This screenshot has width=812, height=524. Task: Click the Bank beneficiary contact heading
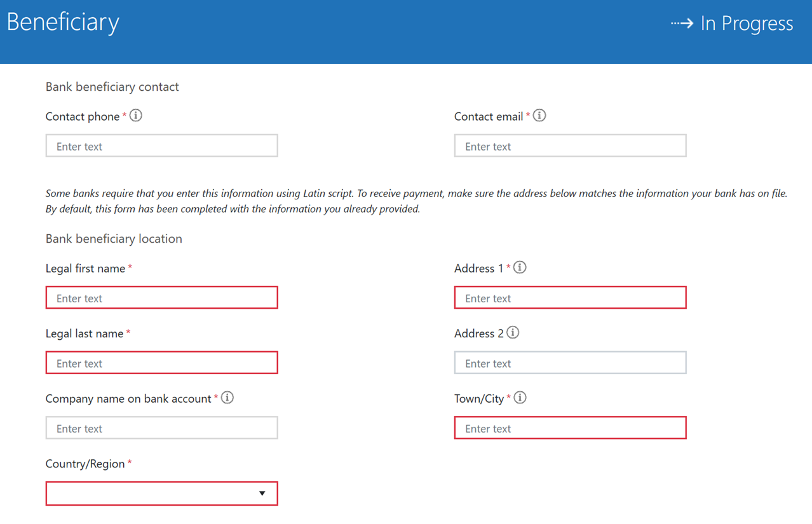tap(112, 87)
